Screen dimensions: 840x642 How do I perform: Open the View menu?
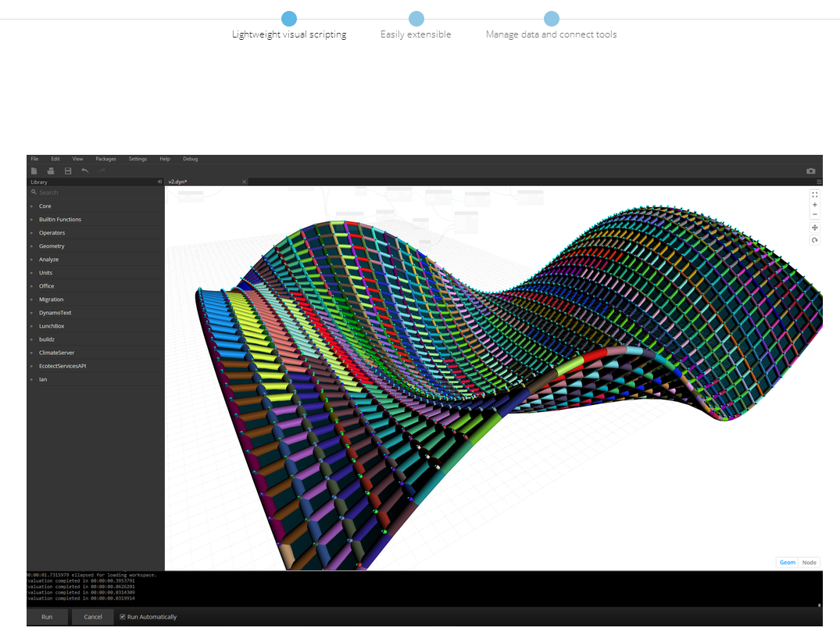(x=77, y=160)
